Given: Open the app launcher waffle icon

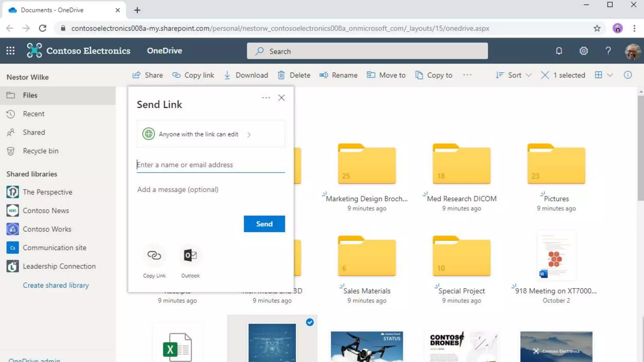Looking at the screenshot, I should (10, 51).
